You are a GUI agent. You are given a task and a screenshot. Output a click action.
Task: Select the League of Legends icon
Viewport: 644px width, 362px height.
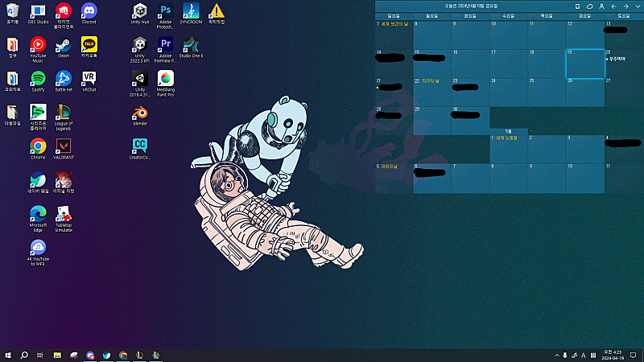[64, 113]
